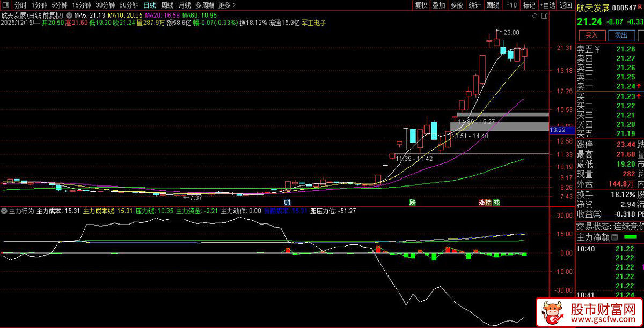Click the small icon next to 主力净额

click(615, 237)
